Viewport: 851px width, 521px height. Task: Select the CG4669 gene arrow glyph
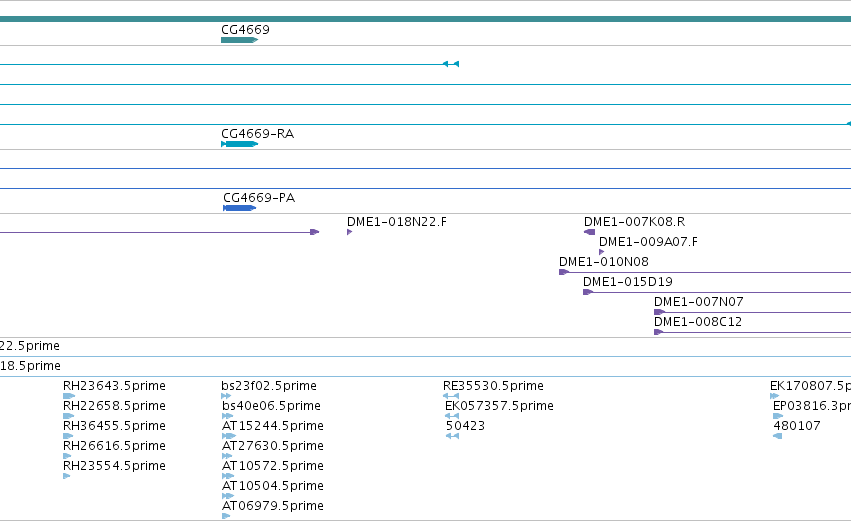[239, 40]
